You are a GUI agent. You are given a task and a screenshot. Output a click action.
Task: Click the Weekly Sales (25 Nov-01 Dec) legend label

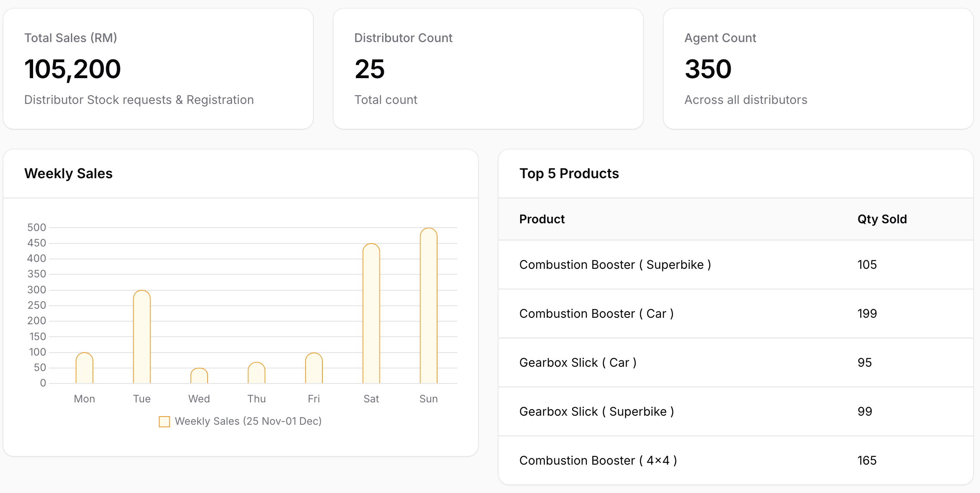click(x=248, y=421)
